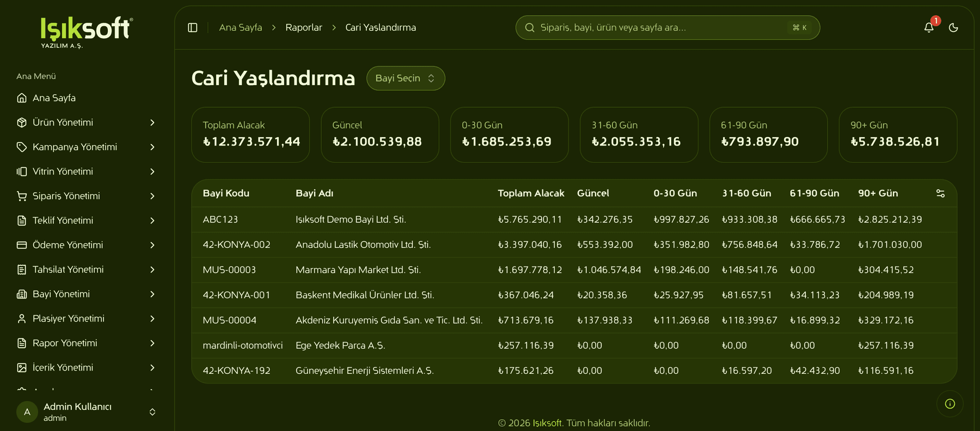
Task: Click the Kampanya Yönetimi tag icon
Action: 22,147
